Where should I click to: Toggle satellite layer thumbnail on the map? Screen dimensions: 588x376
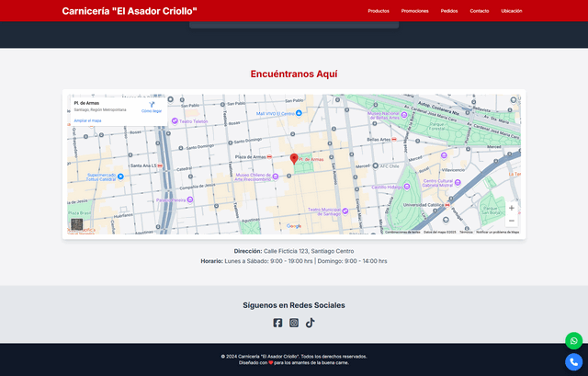pos(77,223)
